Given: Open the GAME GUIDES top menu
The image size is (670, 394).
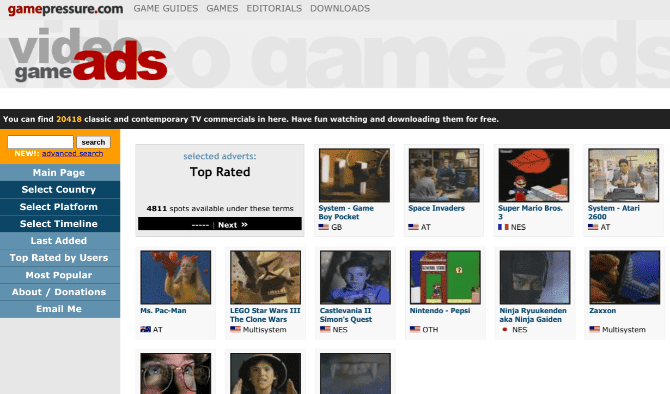Looking at the screenshot, I should click(x=166, y=9).
